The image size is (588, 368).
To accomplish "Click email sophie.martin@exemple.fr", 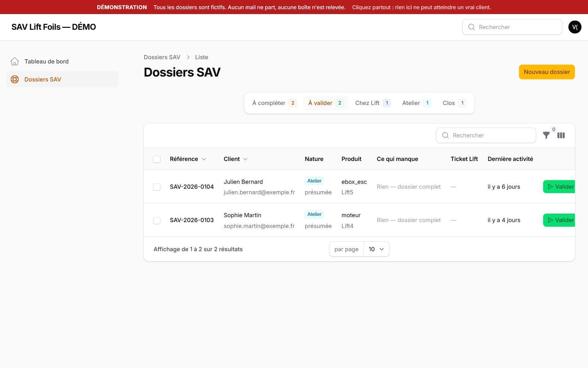I will [x=259, y=226].
